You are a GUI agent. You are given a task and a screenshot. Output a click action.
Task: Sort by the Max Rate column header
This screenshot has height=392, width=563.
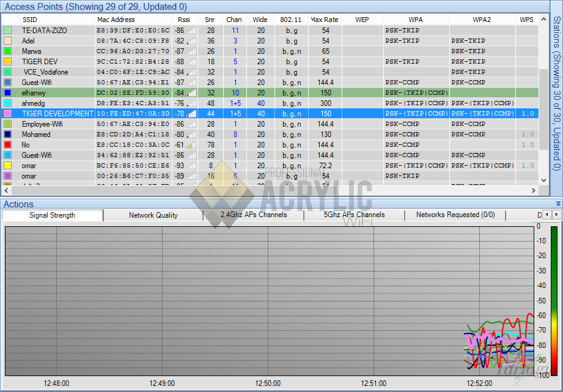click(x=325, y=20)
